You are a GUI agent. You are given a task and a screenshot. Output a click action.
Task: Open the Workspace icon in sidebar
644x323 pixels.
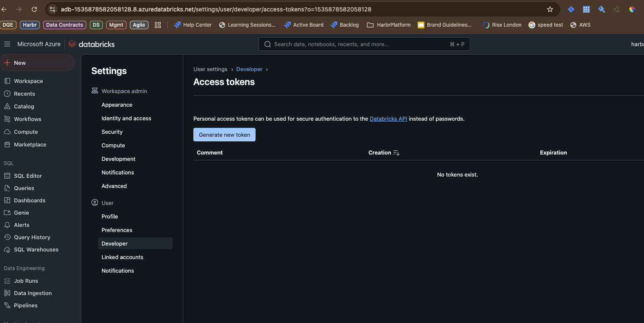[x=7, y=81]
